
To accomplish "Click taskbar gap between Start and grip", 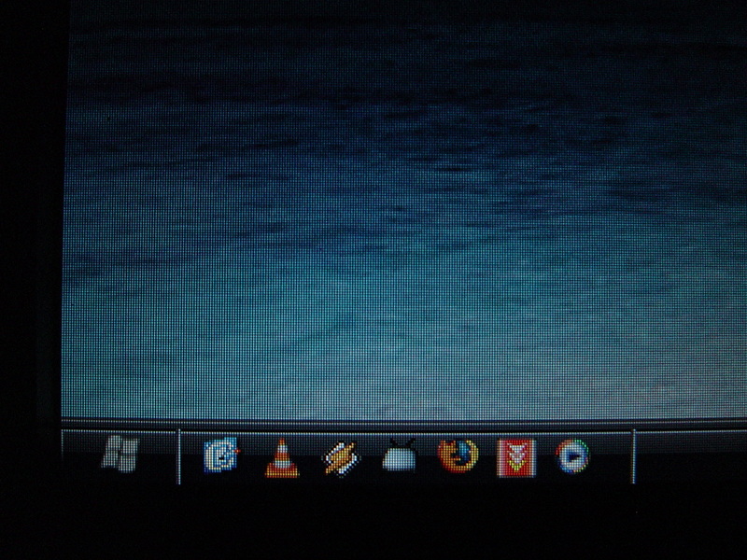I will click(x=159, y=456).
